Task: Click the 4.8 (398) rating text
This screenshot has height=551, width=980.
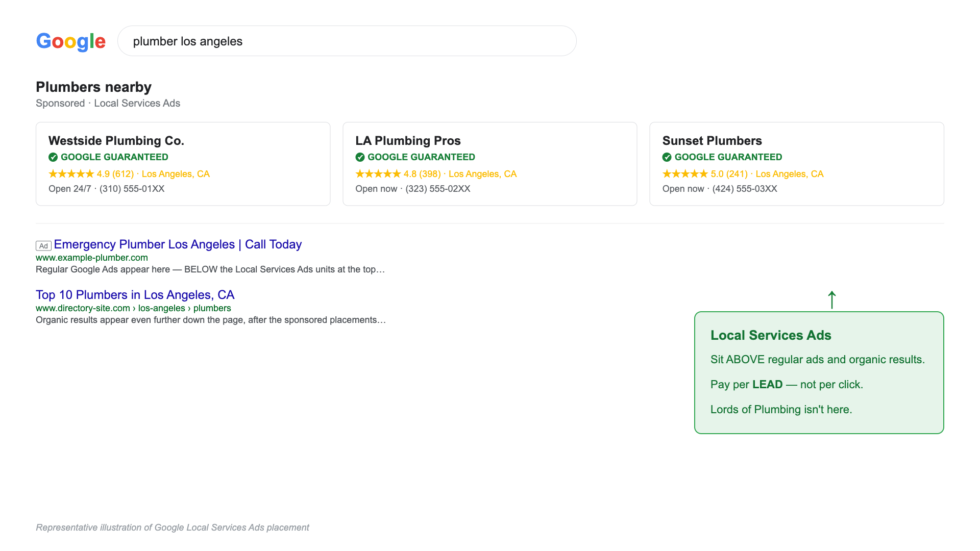Action: click(422, 174)
